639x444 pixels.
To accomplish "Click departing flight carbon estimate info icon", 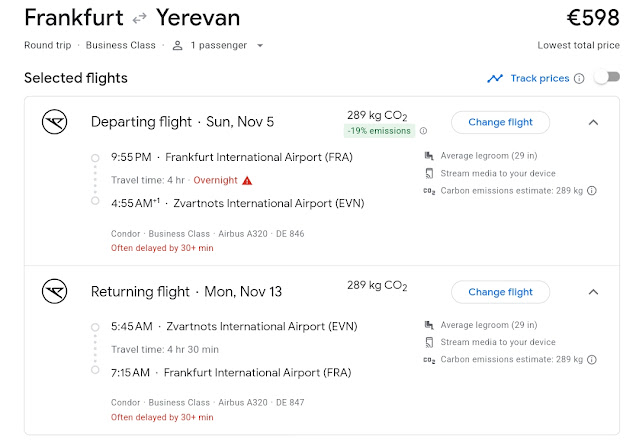I will [x=592, y=191].
